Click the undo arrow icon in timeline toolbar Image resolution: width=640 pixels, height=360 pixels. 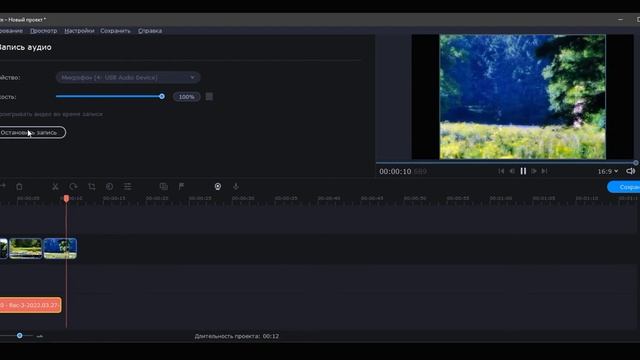pyautogui.click(x=2, y=186)
